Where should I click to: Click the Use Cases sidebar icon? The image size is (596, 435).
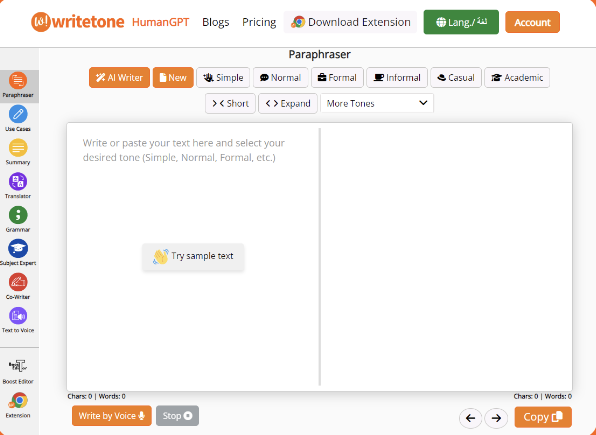[18, 114]
